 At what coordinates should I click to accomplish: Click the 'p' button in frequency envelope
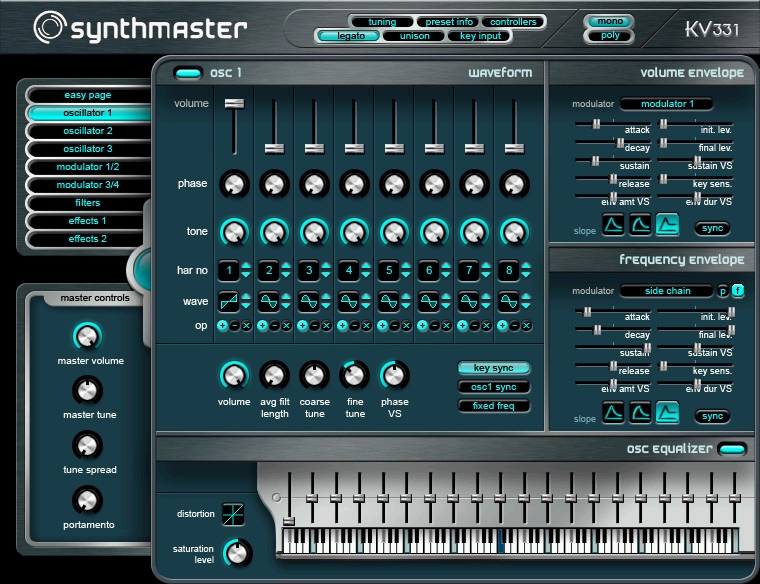click(x=723, y=291)
